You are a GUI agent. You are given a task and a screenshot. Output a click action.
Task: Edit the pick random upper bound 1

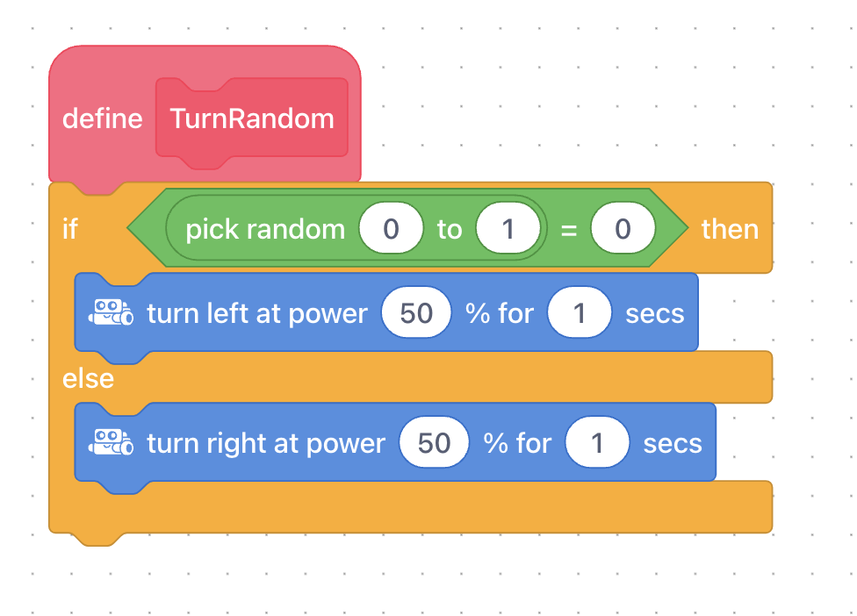508,228
